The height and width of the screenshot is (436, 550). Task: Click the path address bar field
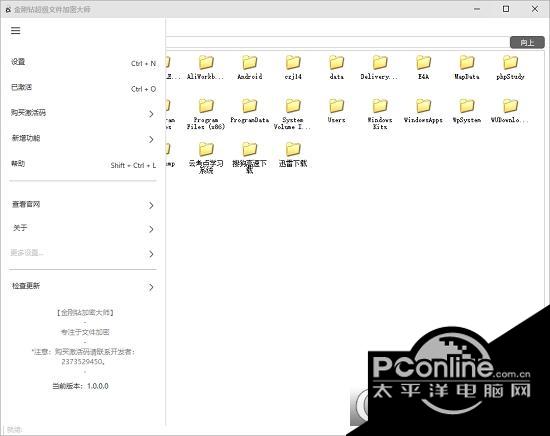(x=337, y=42)
